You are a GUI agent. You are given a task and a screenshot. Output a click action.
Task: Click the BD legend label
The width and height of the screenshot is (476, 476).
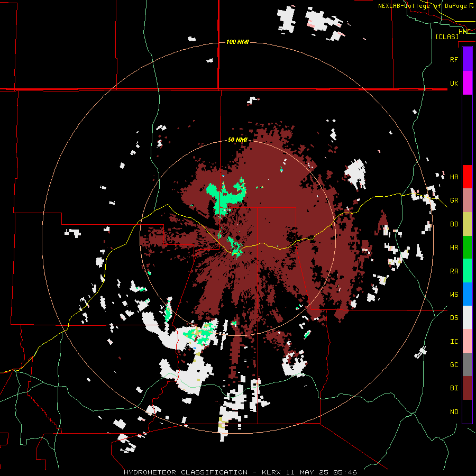[x=454, y=224]
